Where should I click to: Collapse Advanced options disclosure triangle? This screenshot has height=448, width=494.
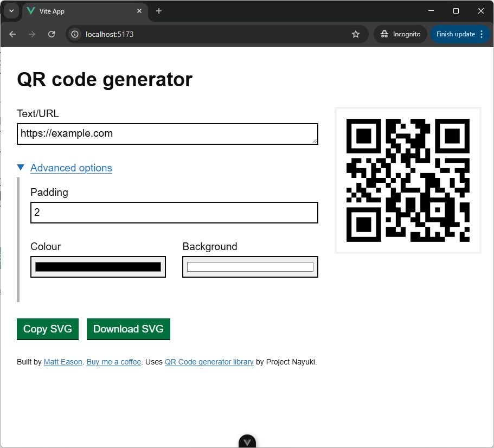point(21,167)
